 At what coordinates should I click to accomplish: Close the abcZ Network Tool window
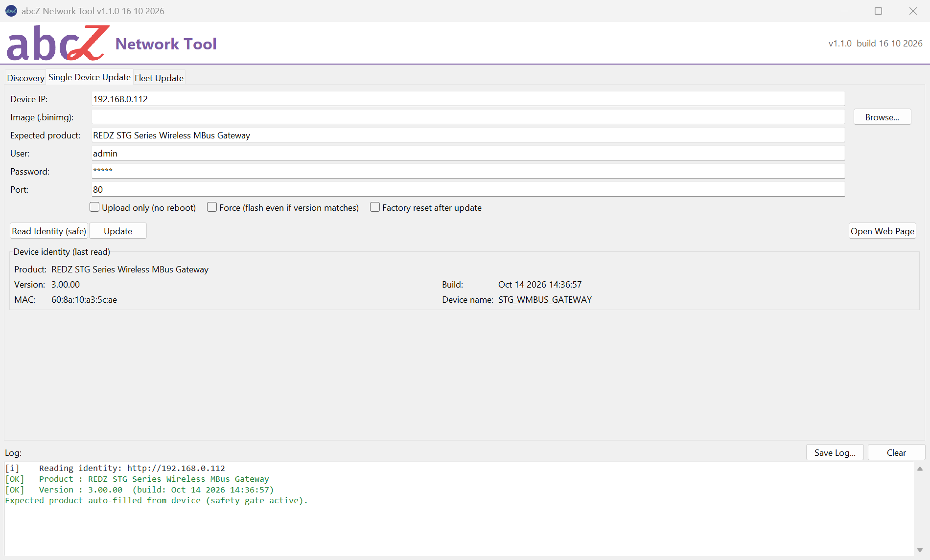(x=913, y=11)
